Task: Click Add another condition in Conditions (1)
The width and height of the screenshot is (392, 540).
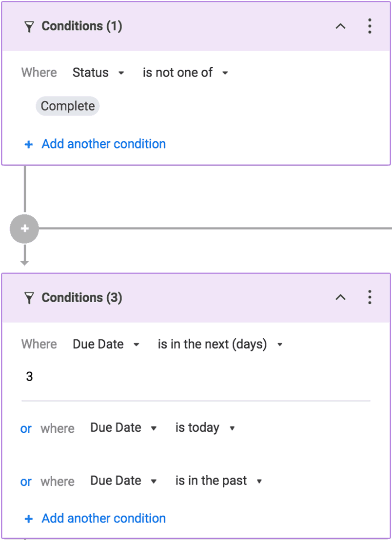Action: [103, 144]
